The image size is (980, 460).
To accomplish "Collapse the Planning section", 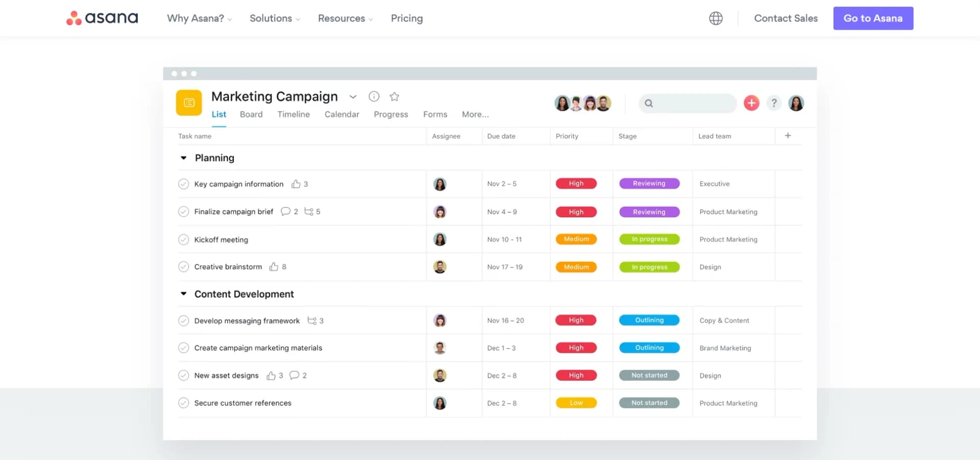I will [183, 158].
